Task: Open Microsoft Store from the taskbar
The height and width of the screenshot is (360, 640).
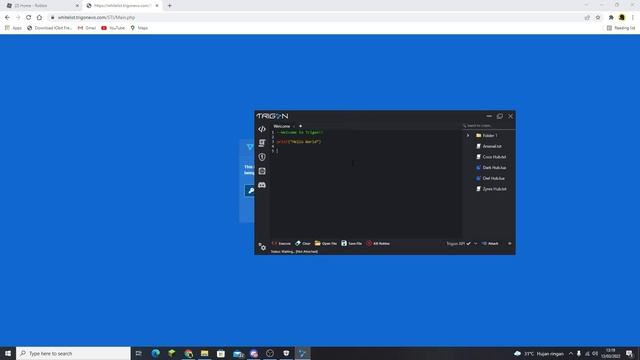Action: [x=221, y=353]
